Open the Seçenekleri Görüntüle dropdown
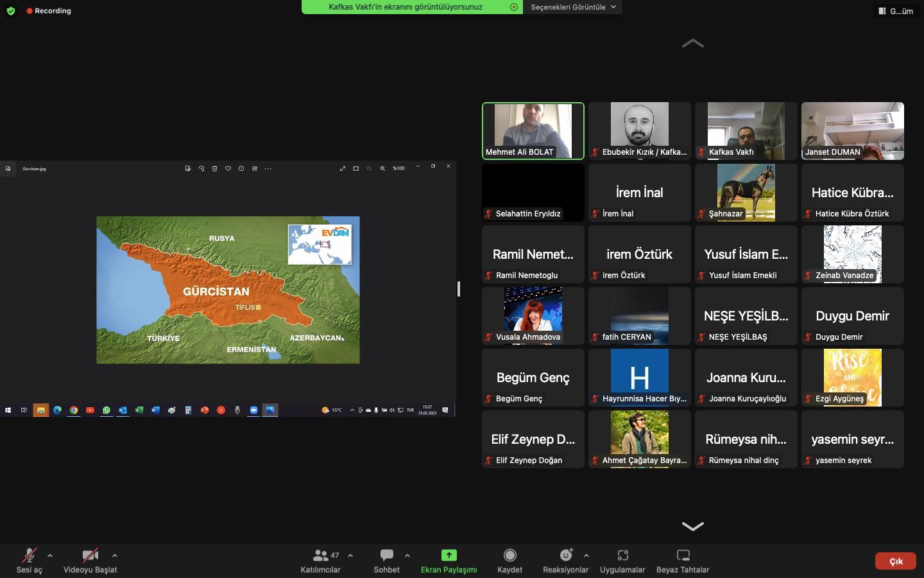This screenshot has width=924, height=578. pyautogui.click(x=572, y=7)
